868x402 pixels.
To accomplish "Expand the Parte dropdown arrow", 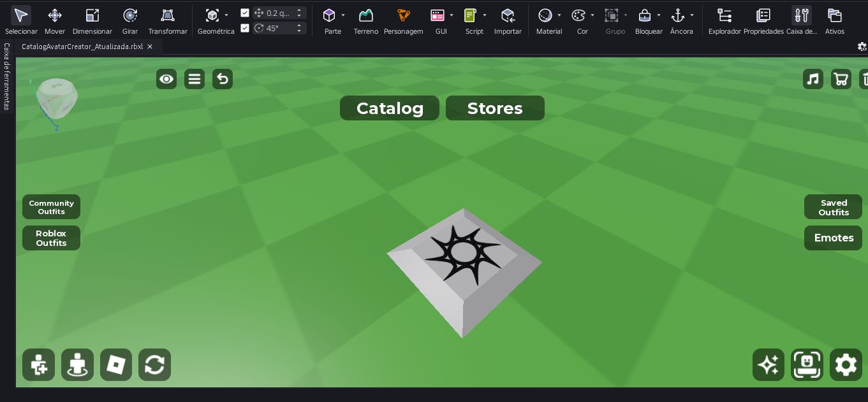I will pyautogui.click(x=343, y=15).
